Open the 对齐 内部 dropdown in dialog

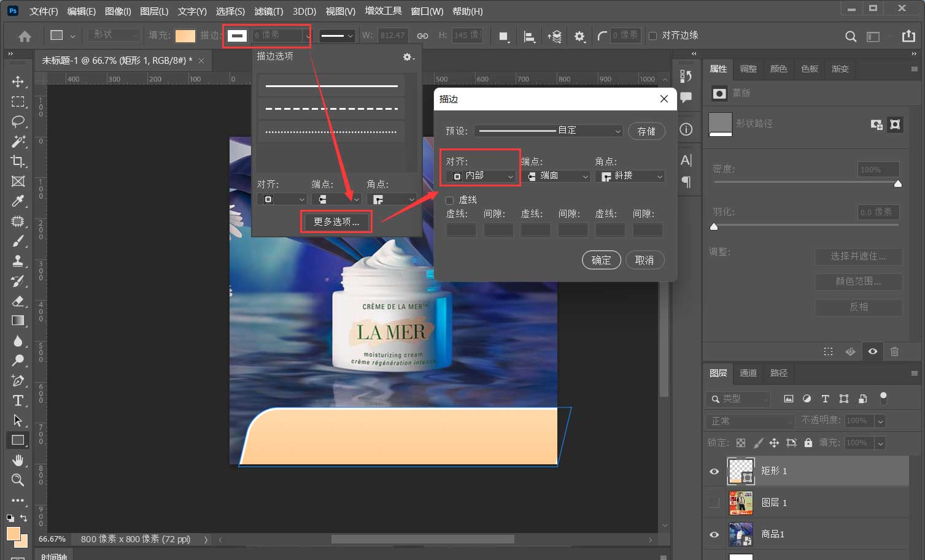point(482,176)
